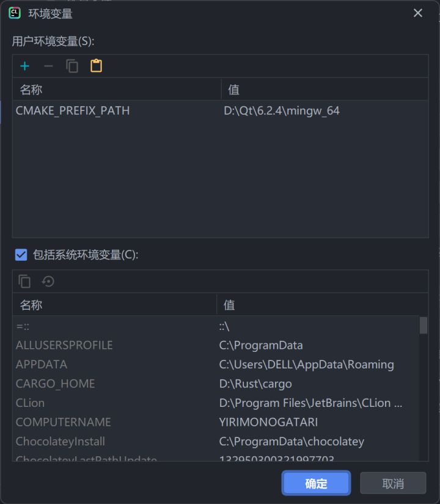Copy system variables with the copy icon
This screenshot has width=440, height=504.
(24, 281)
